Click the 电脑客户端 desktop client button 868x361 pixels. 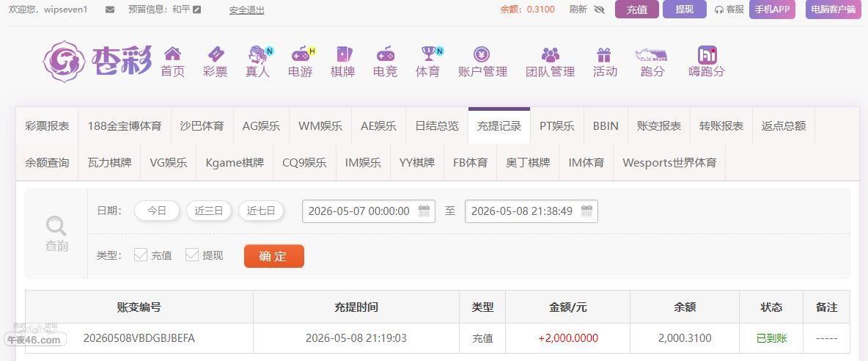pos(833,10)
